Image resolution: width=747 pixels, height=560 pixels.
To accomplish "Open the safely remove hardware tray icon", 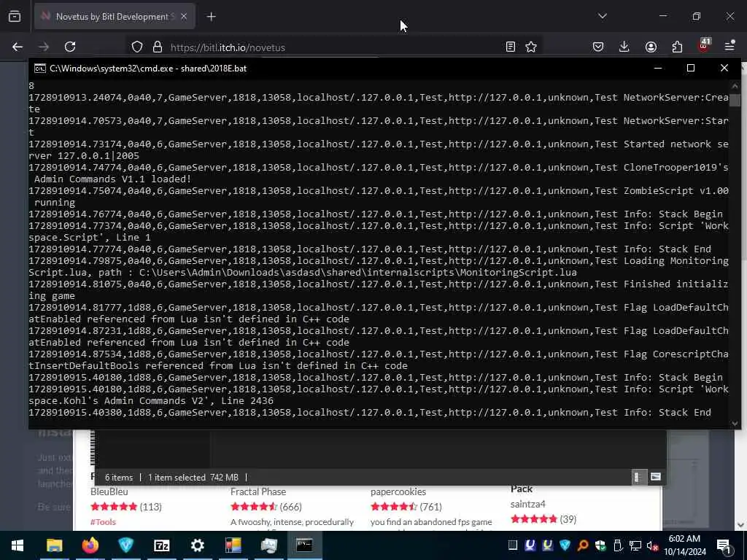I will pyautogui.click(x=617, y=545).
